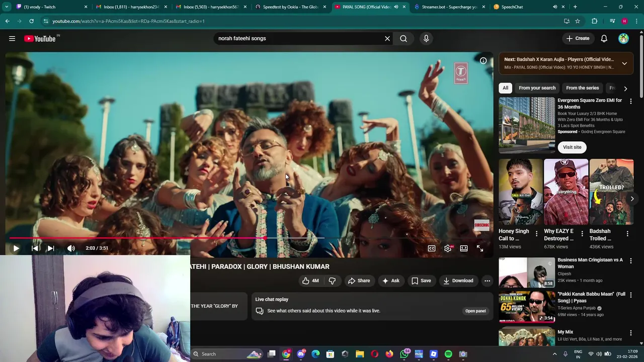Show more filter chips with arrow
The width and height of the screenshot is (644, 362).
coord(625,88)
